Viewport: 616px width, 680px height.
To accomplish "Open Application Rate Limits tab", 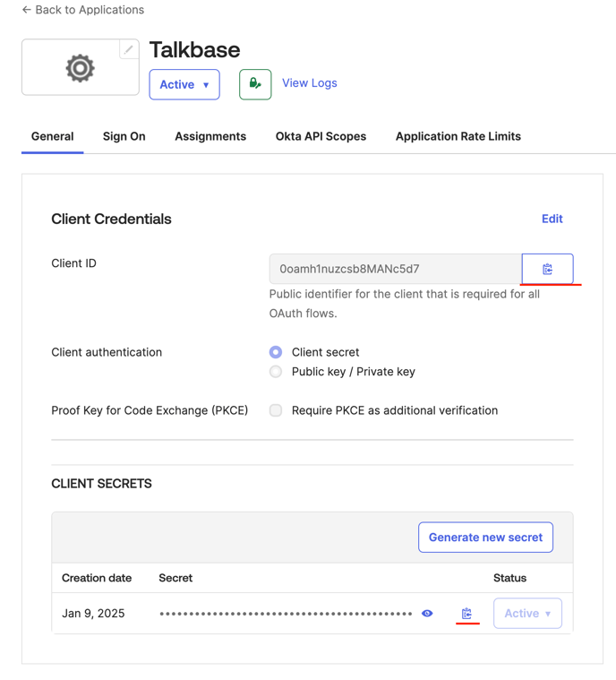I will click(x=458, y=136).
